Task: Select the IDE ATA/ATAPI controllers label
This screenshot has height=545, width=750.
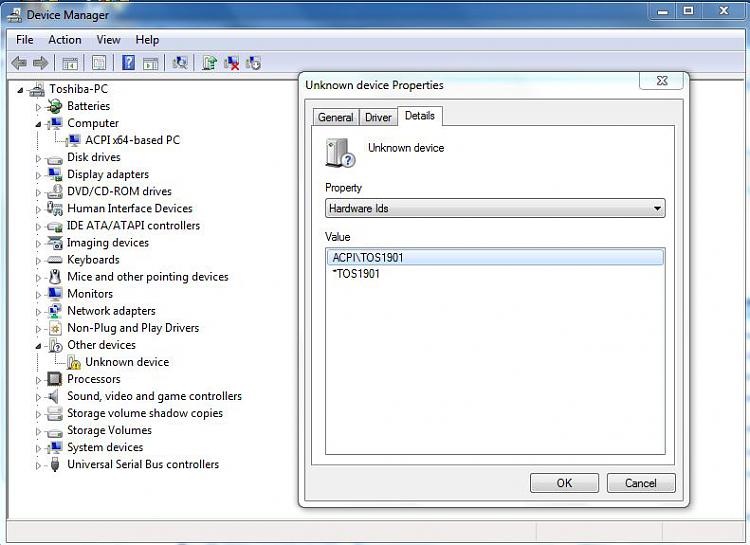Action: pyautogui.click(x=133, y=225)
